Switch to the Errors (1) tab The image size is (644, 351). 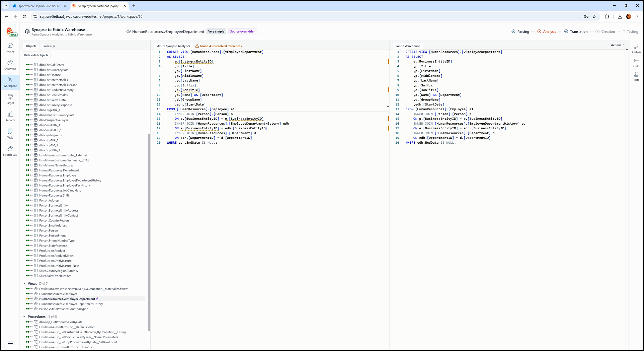tap(49, 46)
